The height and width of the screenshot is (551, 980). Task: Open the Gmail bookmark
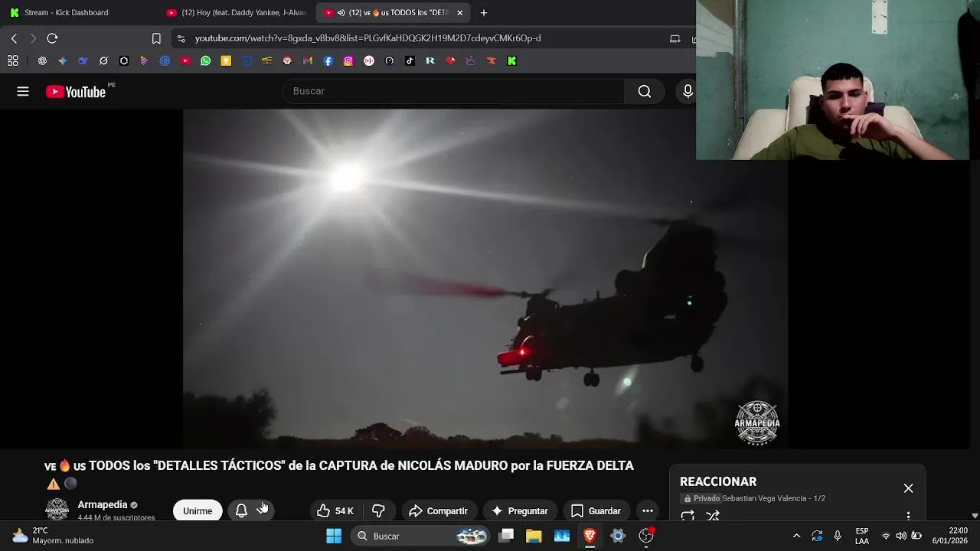(x=308, y=60)
